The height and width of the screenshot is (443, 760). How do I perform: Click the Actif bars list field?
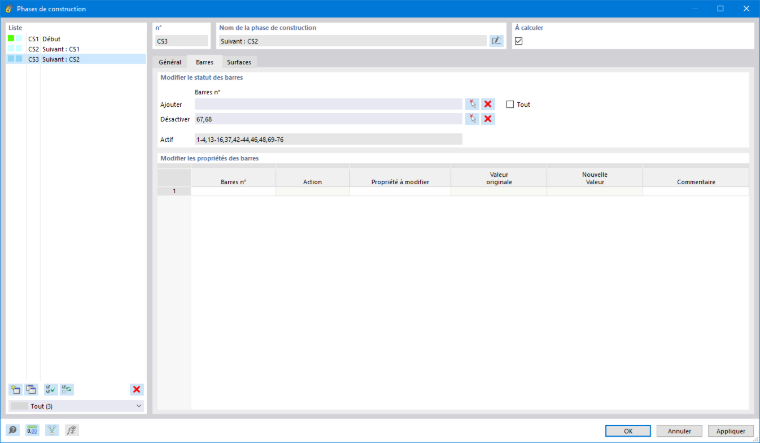(x=329, y=139)
